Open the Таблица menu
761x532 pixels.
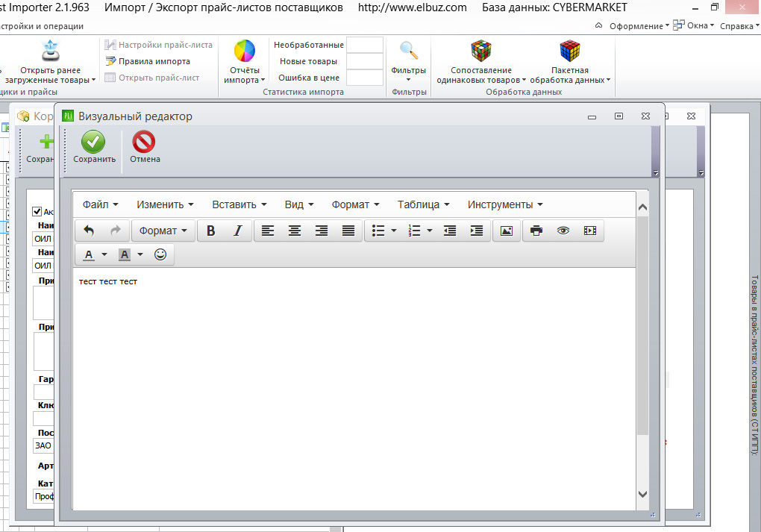[x=423, y=205]
